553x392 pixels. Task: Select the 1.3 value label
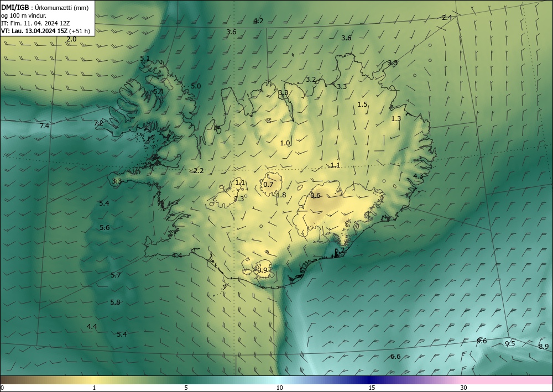[396, 119]
